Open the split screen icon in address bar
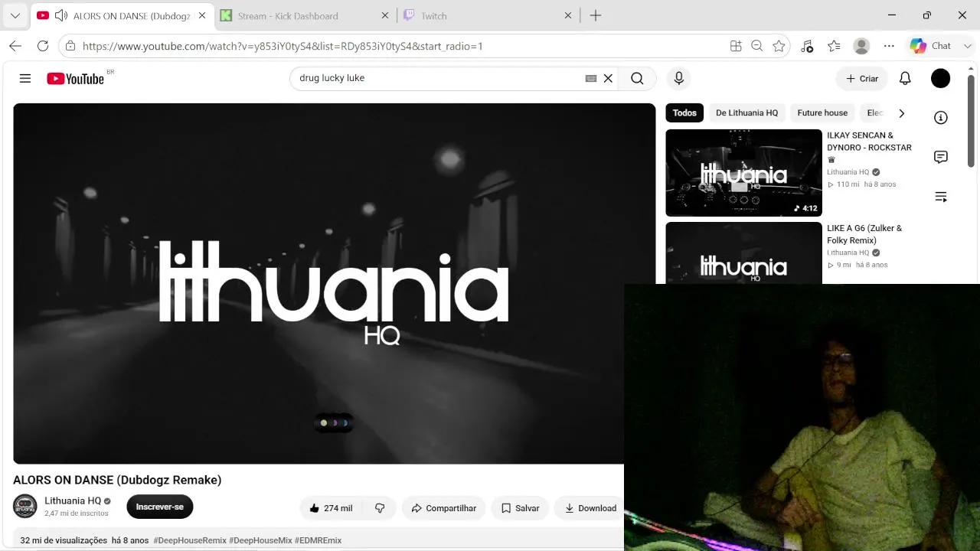980x551 pixels. [x=736, y=46]
